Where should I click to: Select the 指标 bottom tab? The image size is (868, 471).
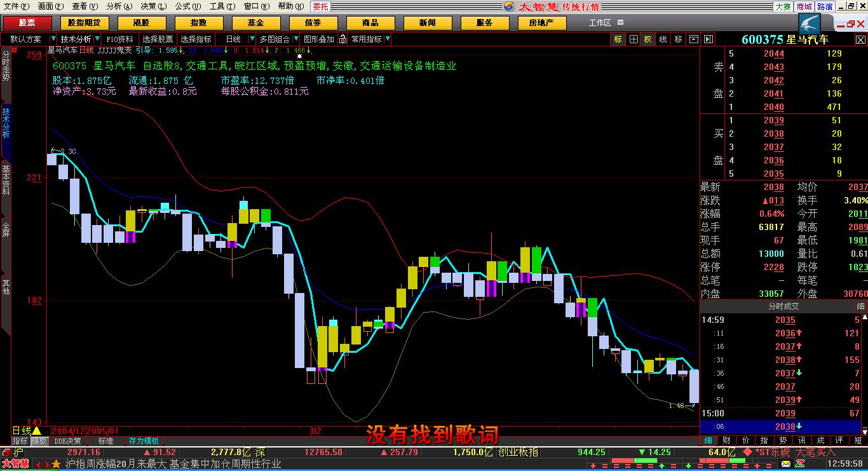click(20, 440)
